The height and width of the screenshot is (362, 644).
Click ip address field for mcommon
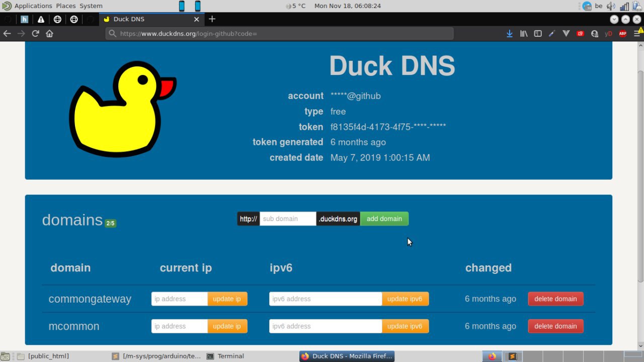180,326
